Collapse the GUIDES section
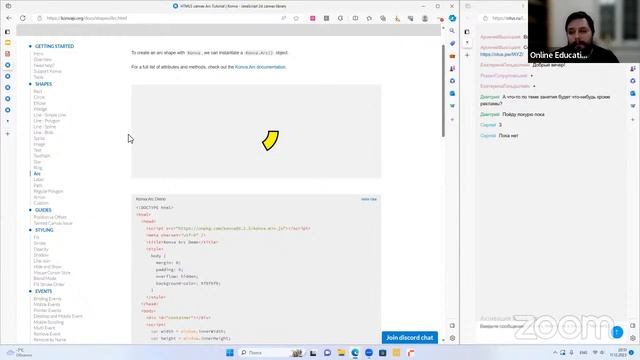The image size is (640, 360). [x=43, y=210]
